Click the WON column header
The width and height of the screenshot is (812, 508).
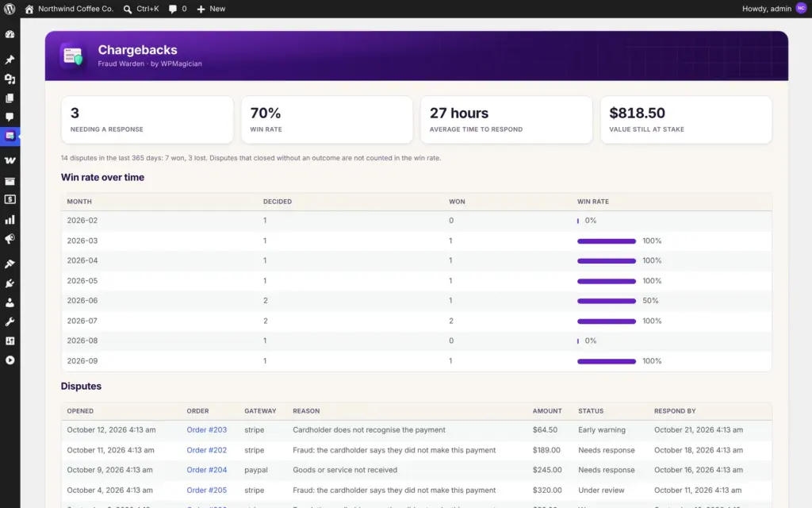pos(457,202)
